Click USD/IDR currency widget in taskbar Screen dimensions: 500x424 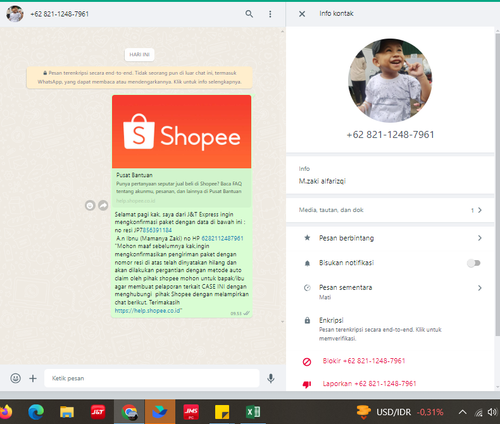pyautogui.click(x=400, y=412)
